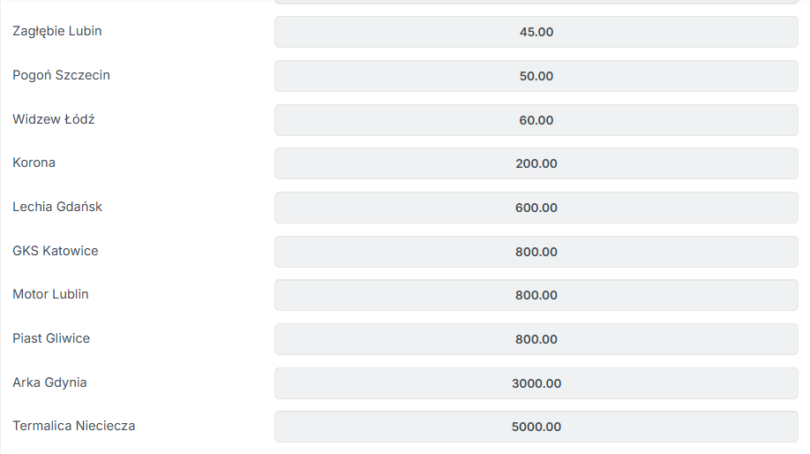Screen dimensions: 810x454
Task: Click the Arka Gdynia team label
Action: 50,383
